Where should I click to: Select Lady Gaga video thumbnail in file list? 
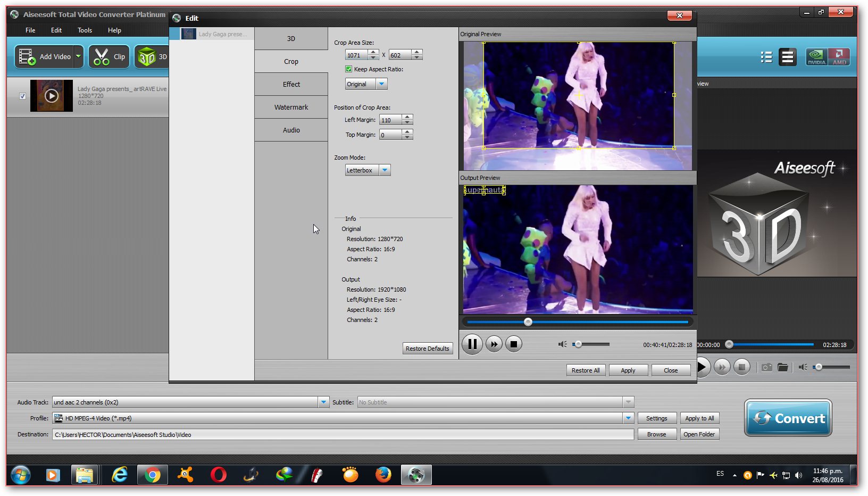tap(52, 96)
